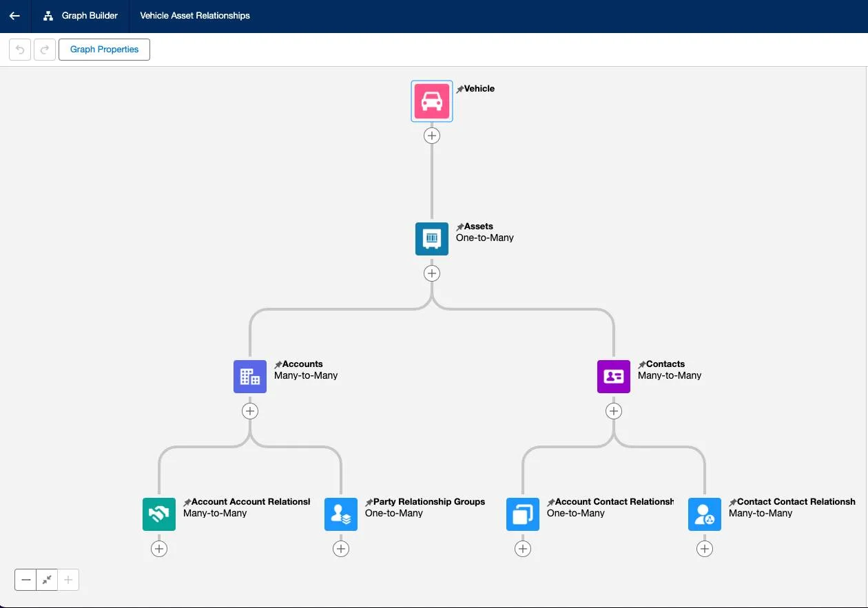This screenshot has height=608, width=868.
Task: Click the Graph Builder hierarchy icon
Action: click(x=48, y=16)
